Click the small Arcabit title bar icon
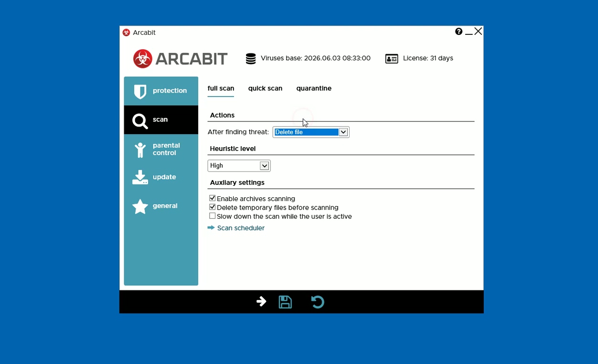Image resolution: width=598 pixels, height=364 pixels. click(x=126, y=32)
